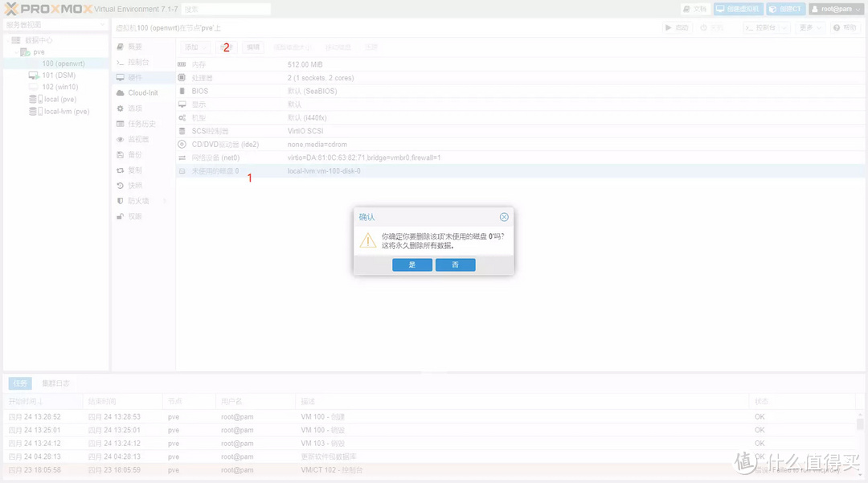Open dropdown arrow beside toolbar 控制台

pos(784,27)
